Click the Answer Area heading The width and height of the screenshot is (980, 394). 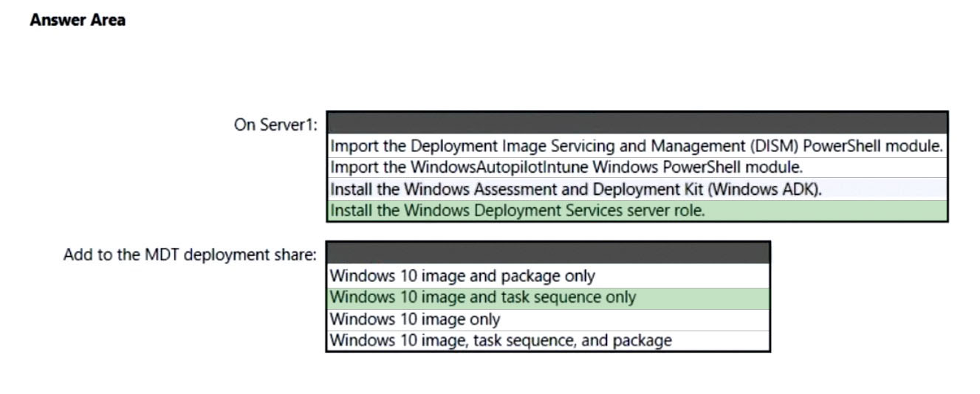pyautogui.click(x=78, y=20)
